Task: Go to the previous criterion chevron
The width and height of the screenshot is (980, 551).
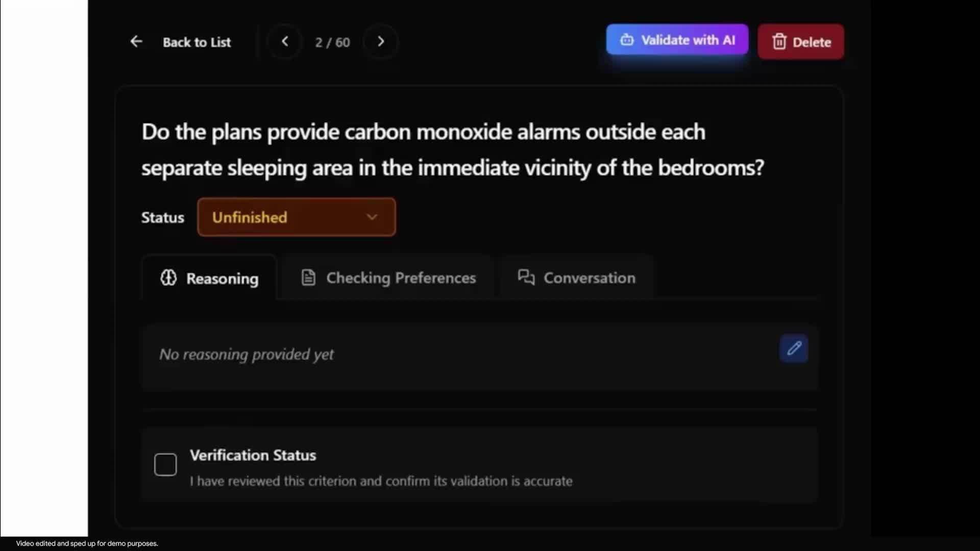Action: tap(285, 41)
